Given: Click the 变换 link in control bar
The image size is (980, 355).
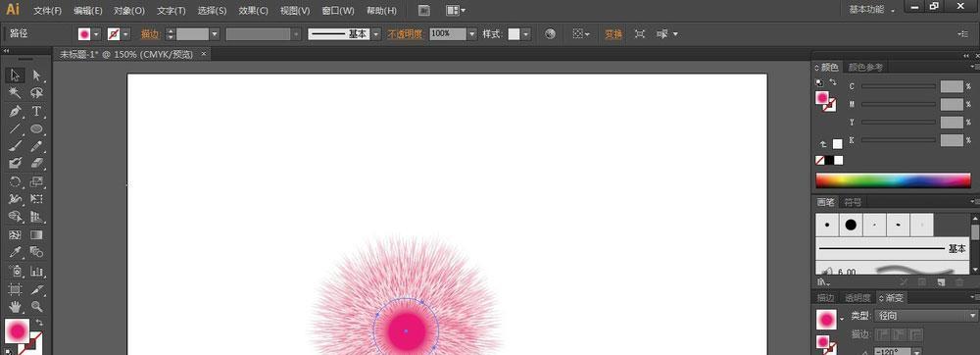Looking at the screenshot, I should [x=613, y=34].
